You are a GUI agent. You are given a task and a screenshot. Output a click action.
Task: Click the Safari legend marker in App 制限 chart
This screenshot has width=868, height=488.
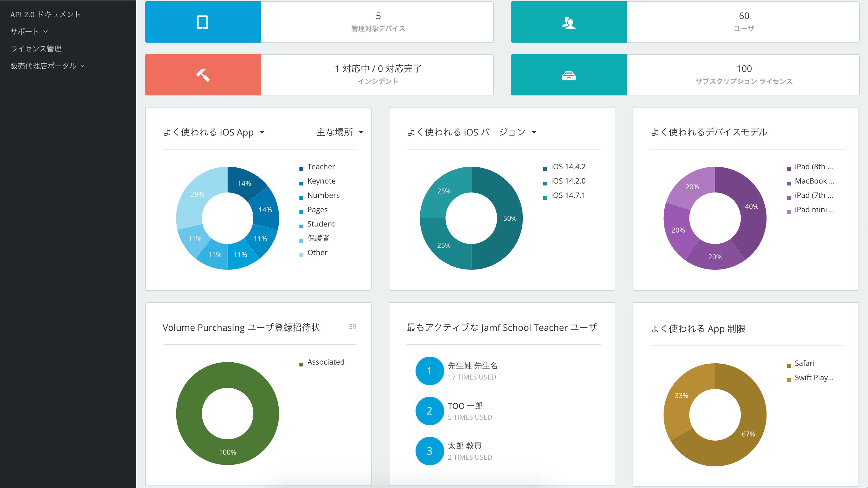pos(788,365)
